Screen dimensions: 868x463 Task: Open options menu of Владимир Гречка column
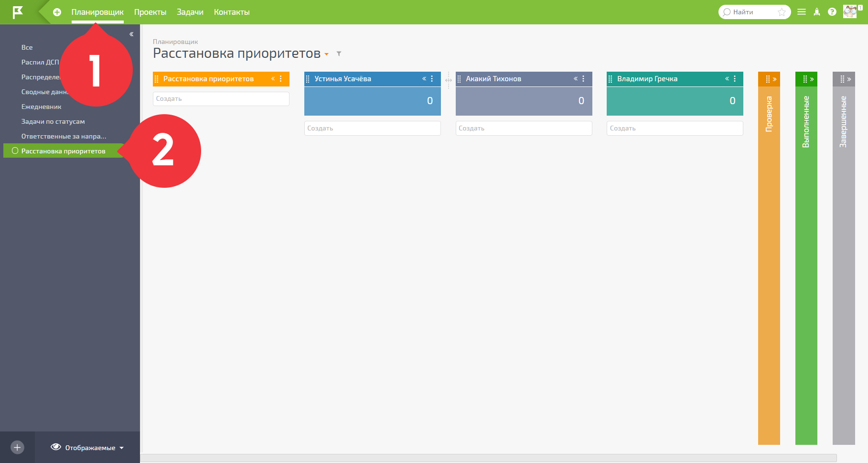[735, 79]
